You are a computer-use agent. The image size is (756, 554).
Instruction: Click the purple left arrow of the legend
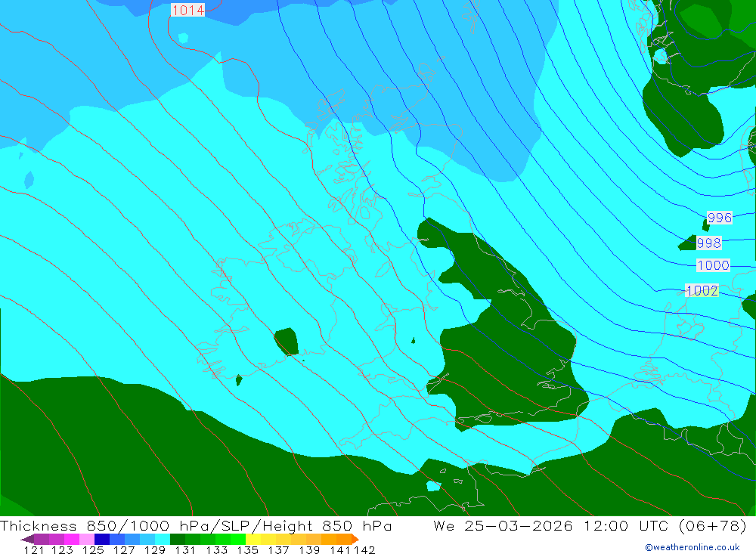pyautogui.click(x=27, y=539)
